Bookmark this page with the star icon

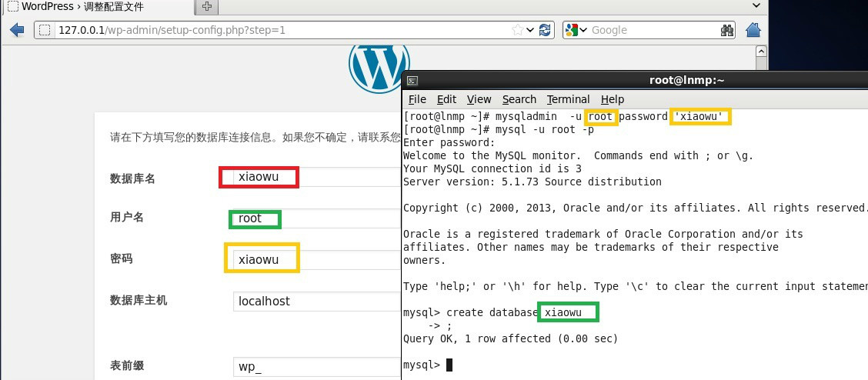(x=517, y=30)
